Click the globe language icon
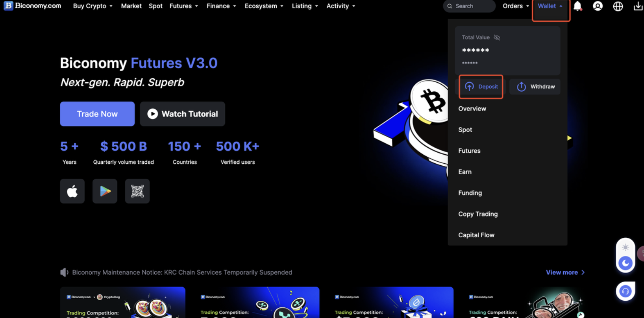Viewport: 644px width, 318px height. [618, 6]
